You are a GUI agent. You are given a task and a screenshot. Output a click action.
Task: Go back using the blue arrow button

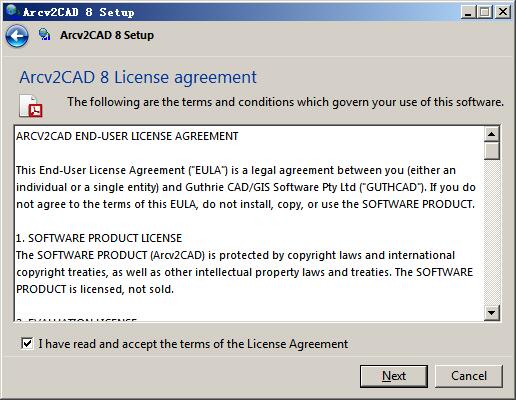pos(16,36)
